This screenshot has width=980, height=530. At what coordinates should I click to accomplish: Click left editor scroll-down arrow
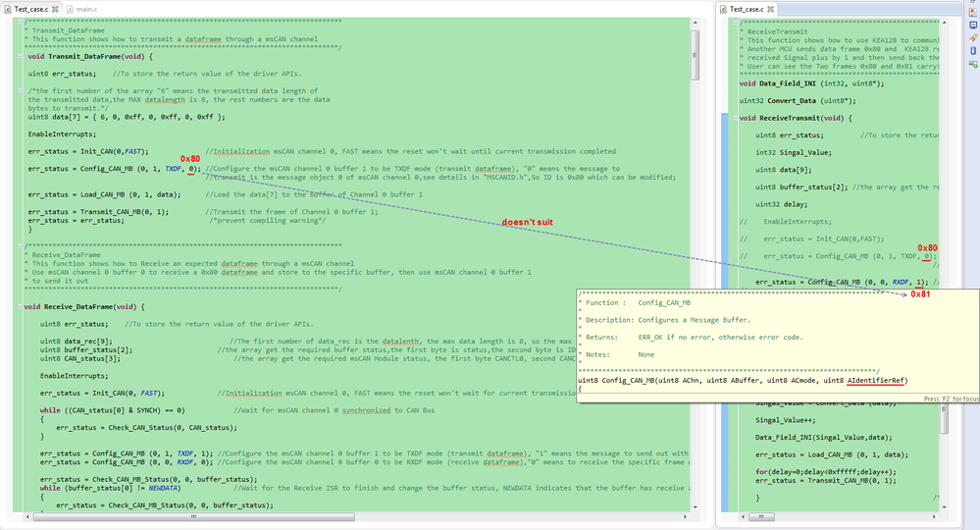(x=695, y=506)
